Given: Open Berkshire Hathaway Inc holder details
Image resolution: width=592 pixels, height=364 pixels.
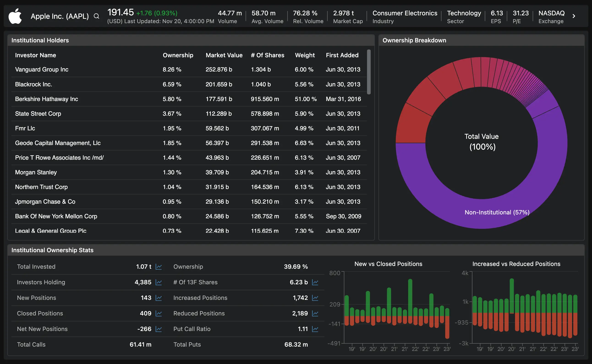Looking at the screenshot, I should 47,99.
